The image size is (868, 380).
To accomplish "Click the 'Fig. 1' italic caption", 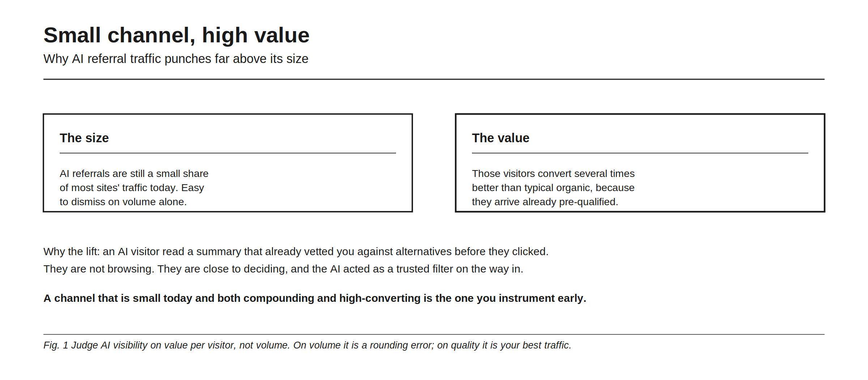I will point(307,345).
